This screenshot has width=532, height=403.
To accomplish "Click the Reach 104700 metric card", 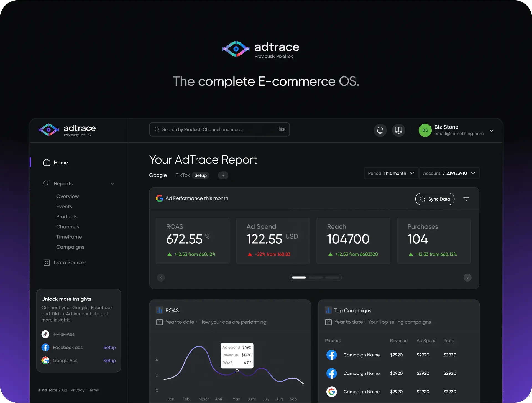I will 353,241.
